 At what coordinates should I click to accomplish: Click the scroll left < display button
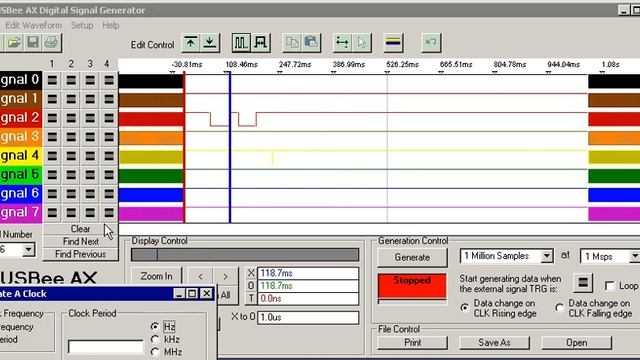pyautogui.click(x=200, y=276)
